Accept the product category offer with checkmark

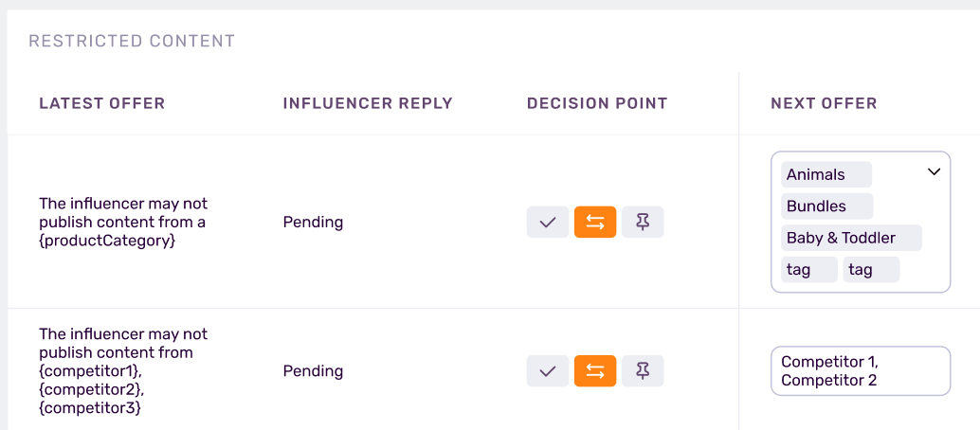(x=548, y=223)
